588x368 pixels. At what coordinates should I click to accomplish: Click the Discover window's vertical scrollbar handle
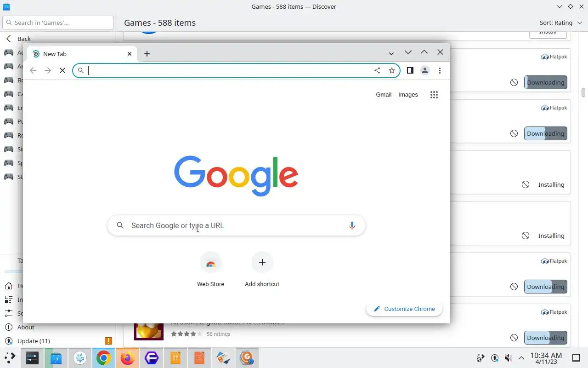(x=583, y=92)
